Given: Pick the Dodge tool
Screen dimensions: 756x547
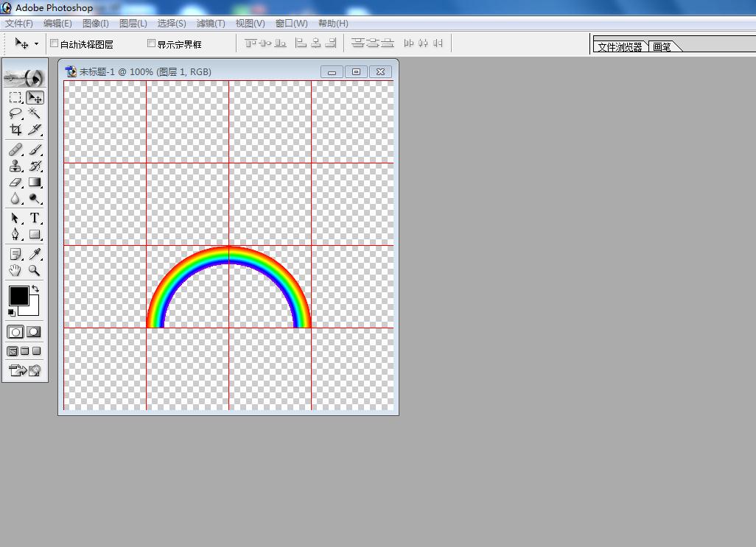Looking at the screenshot, I should click(35, 198).
